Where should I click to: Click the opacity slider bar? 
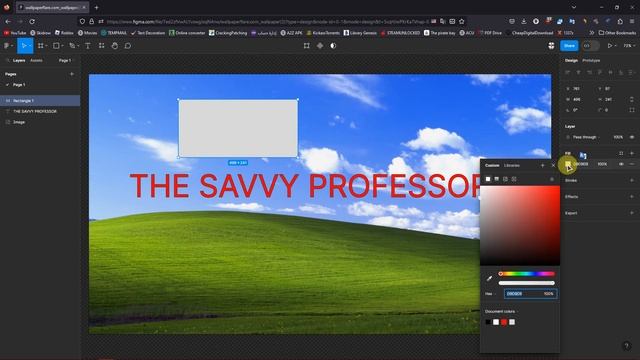pyautogui.click(x=527, y=283)
